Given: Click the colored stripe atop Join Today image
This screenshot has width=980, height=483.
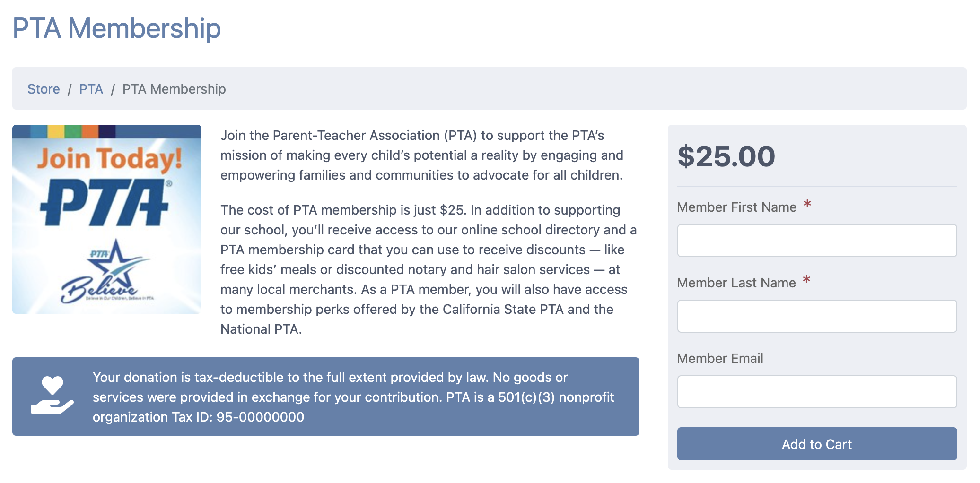Looking at the screenshot, I should click(107, 131).
